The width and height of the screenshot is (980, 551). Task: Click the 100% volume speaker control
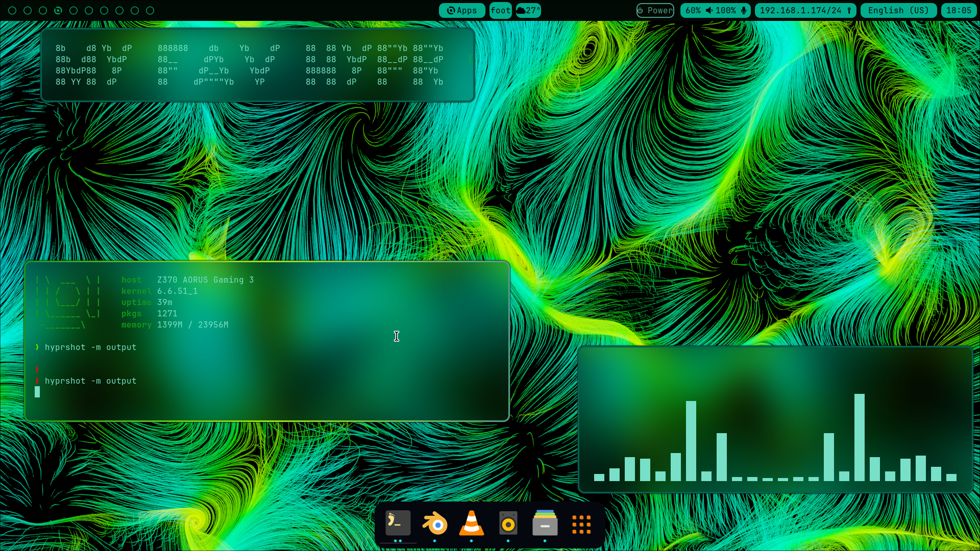[721, 10]
